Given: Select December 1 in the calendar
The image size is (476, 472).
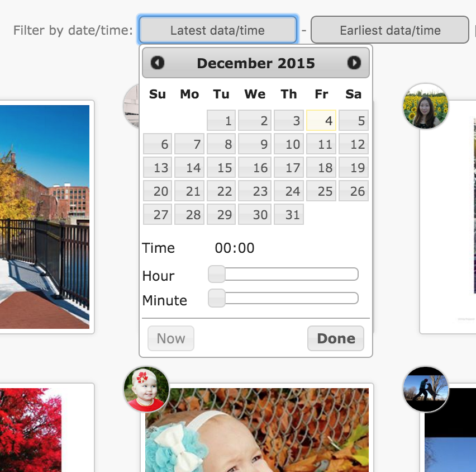Looking at the screenshot, I should click(x=222, y=120).
